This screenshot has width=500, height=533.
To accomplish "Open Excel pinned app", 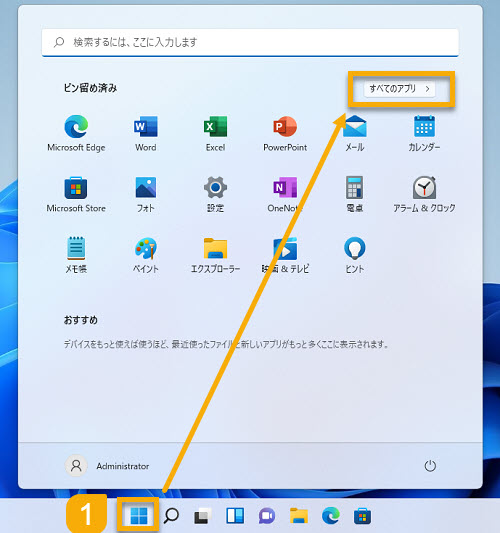I will point(215,133).
